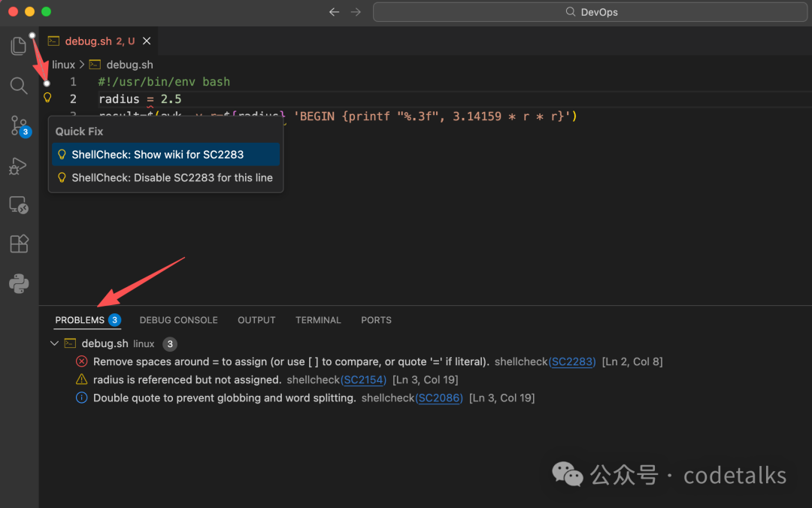The width and height of the screenshot is (812, 508).
Task: Open the SC2154 shellcheck link
Action: click(364, 379)
